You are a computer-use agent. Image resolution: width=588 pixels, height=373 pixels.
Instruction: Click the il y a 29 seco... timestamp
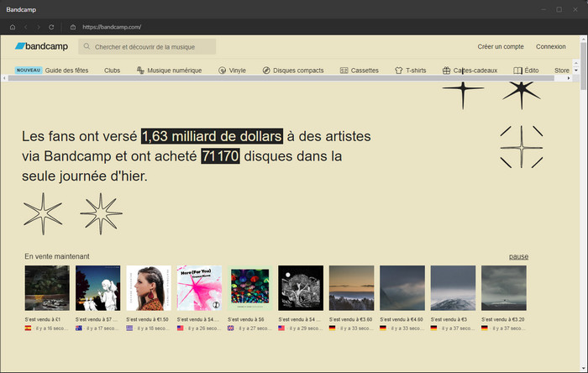click(306, 328)
